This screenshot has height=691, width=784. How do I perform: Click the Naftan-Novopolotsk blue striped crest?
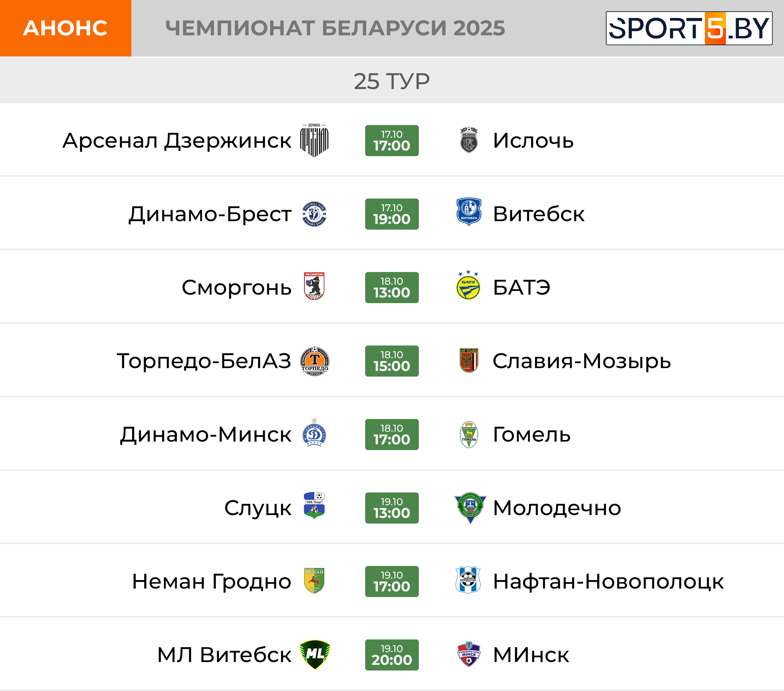coord(468,580)
